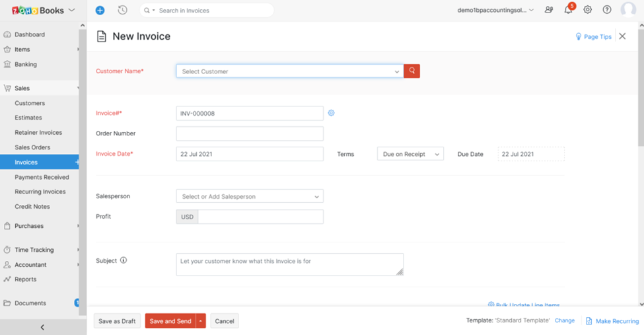Open the refer/users icon in header
Viewport: 644px width, 335px height.
(549, 10)
